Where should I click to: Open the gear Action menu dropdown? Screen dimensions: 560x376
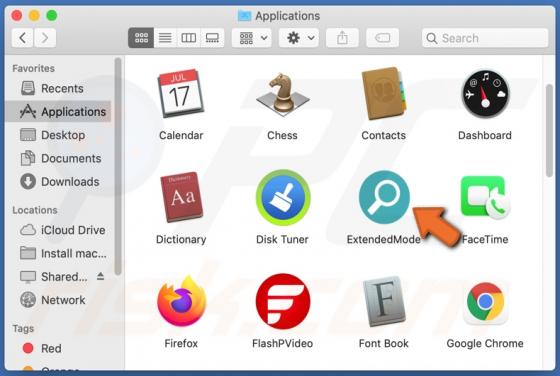[x=299, y=37]
